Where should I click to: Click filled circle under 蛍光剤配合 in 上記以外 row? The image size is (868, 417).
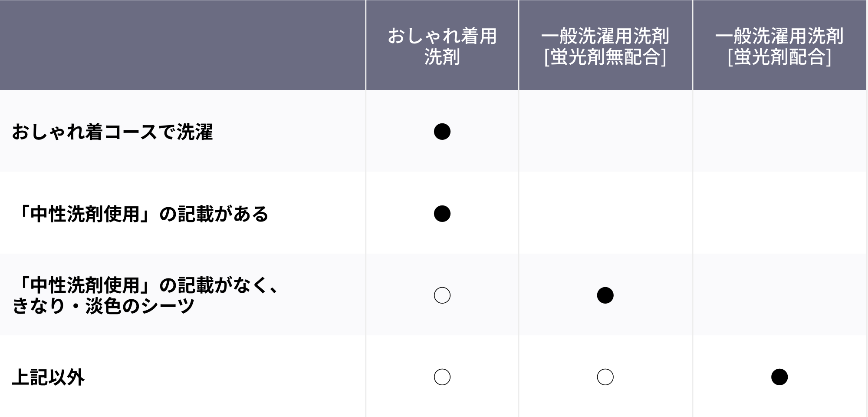[779, 377]
